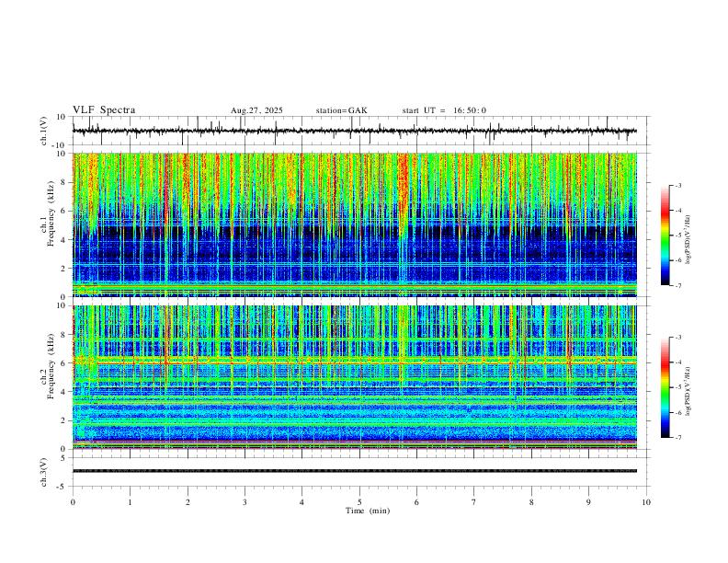Click the '6' kHz tick of ch.2 spectrogram
Screen dimensions: 728x563
pos(65,363)
